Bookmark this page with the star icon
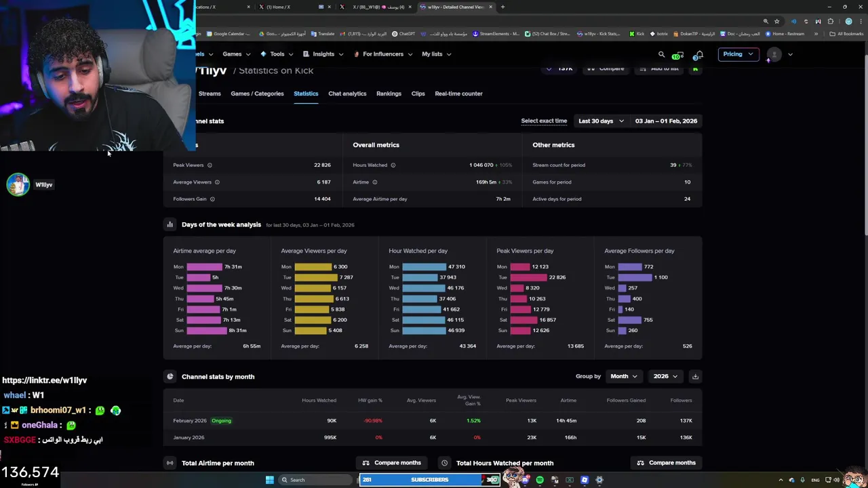Viewport: 868px width, 488px height. [x=777, y=21]
